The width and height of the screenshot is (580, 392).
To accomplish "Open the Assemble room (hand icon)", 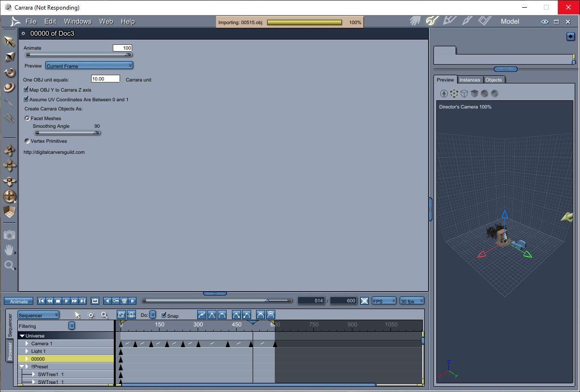I will coord(415,21).
